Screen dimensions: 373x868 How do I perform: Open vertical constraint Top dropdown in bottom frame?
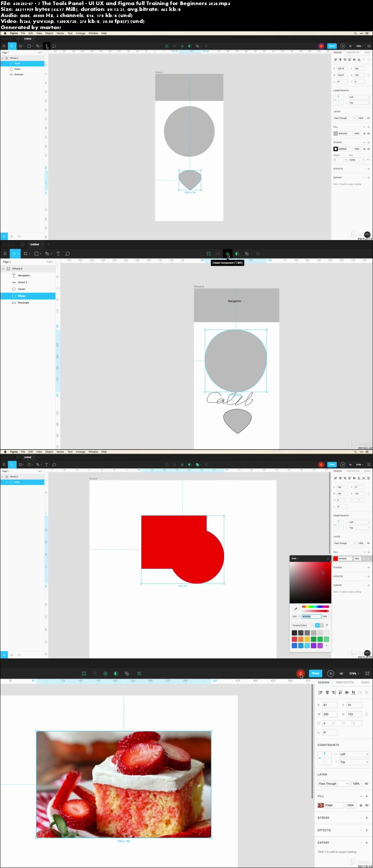(354, 762)
